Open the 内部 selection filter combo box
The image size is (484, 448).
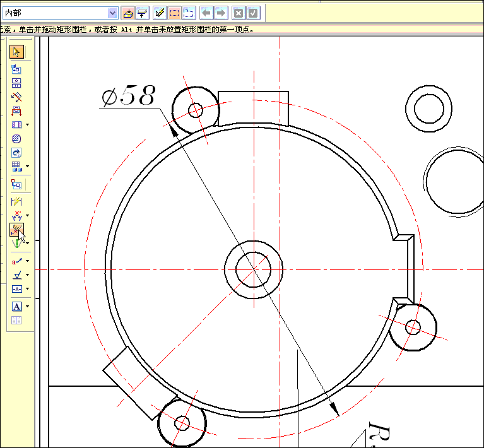click(60, 13)
